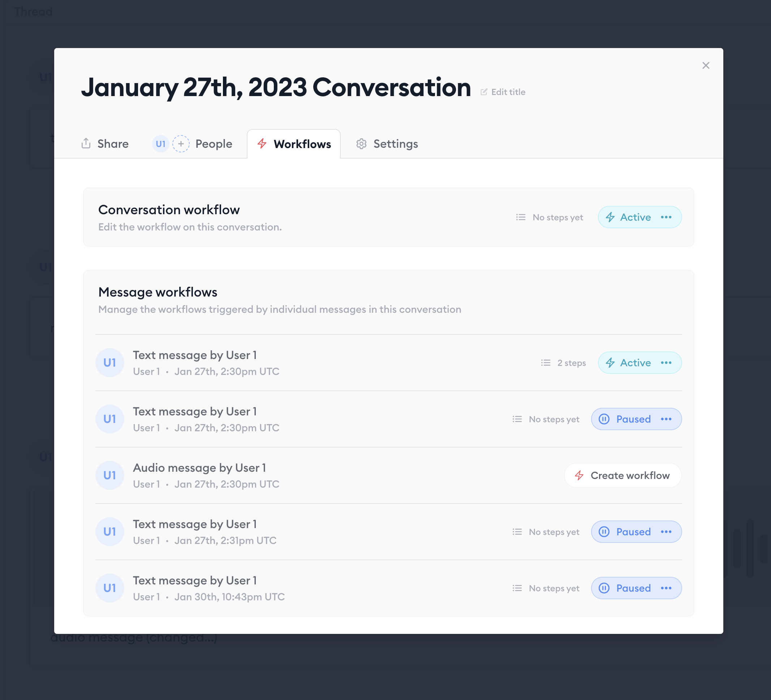Open more options for 2 steps workflow

point(666,363)
